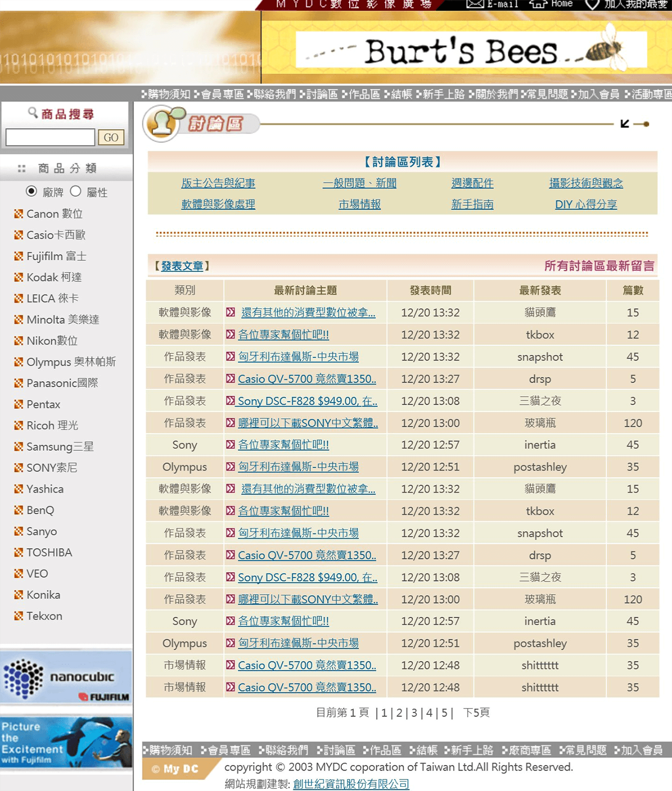This screenshot has height=791, width=672.
Task: Click post icon in last 市場情報 row
Action: click(x=230, y=687)
